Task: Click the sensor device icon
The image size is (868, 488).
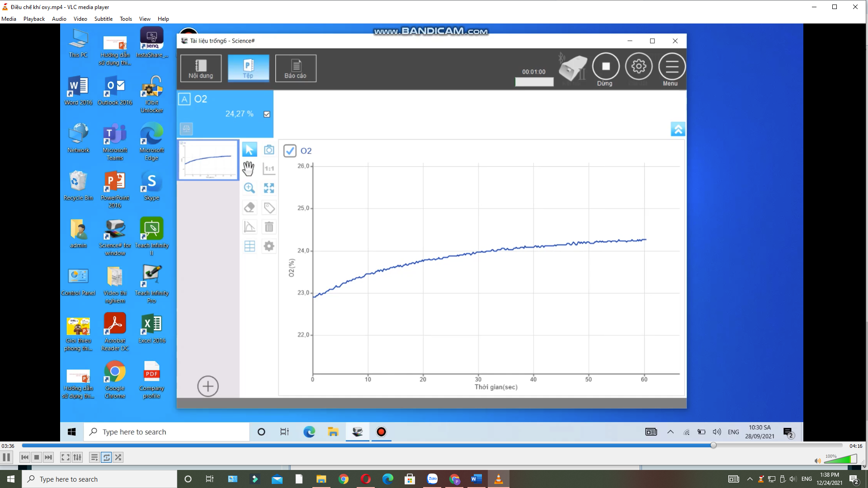Action: pyautogui.click(x=572, y=68)
